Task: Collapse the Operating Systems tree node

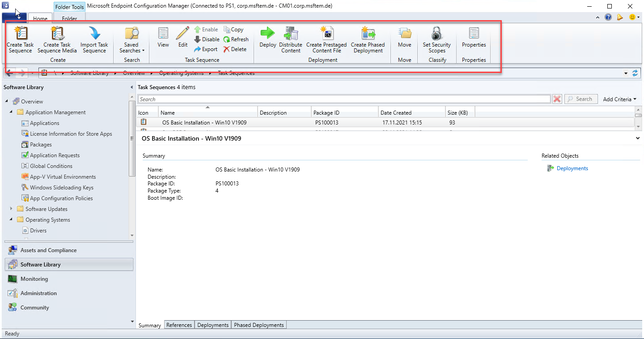Action: [x=11, y=219]
